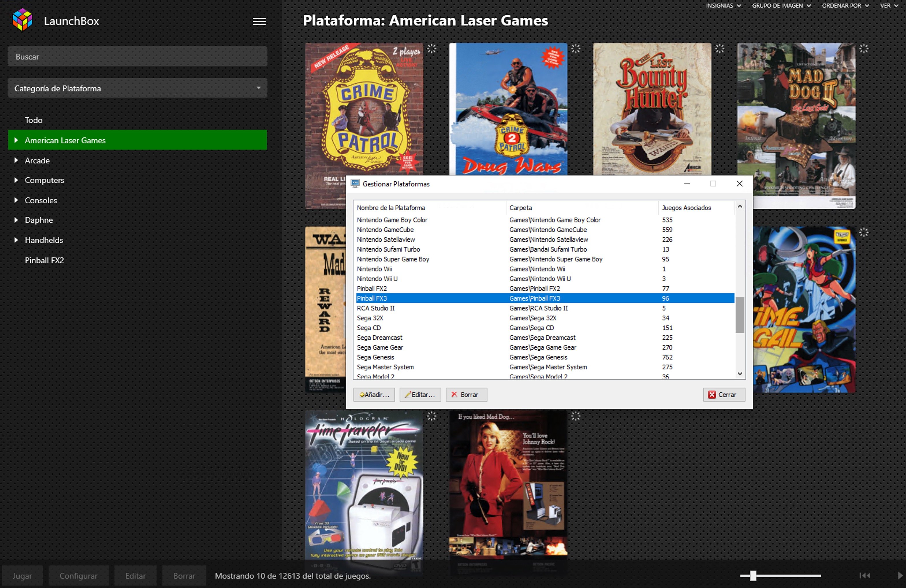906x588 pixels.
Task: Click the loading spinner beside Time Traveler cover
Action: coord(431,416)
